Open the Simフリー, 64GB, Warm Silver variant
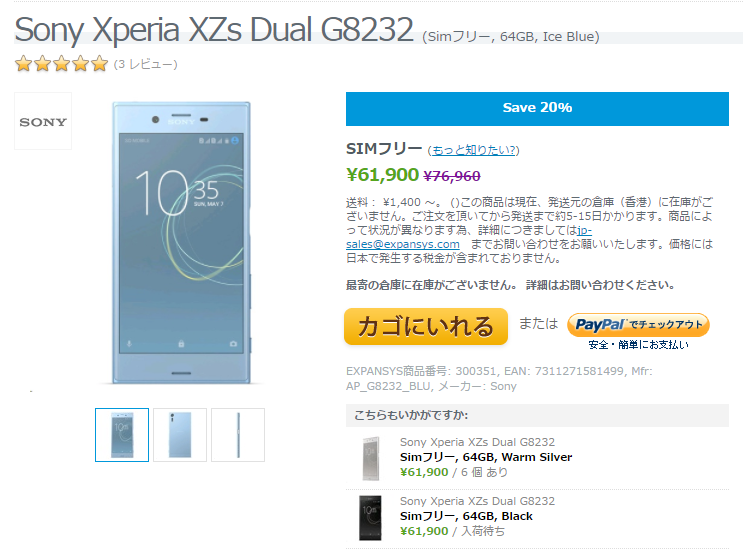 486,457
